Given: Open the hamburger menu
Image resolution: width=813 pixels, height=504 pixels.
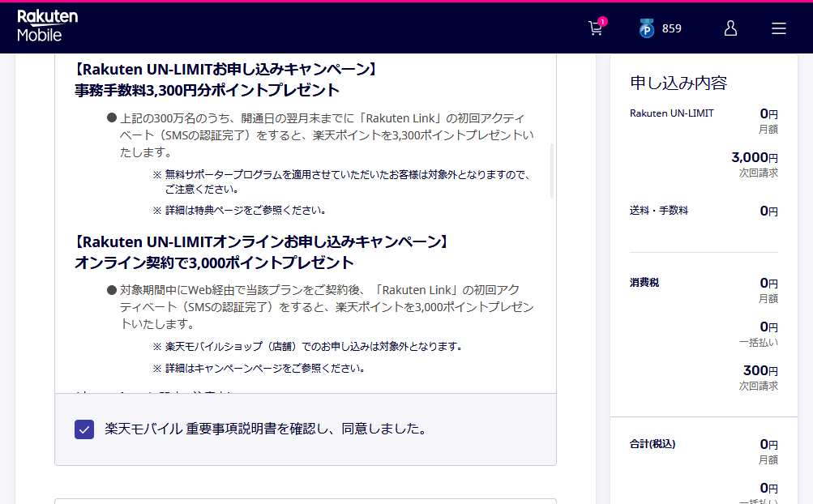Looking at the screenshot, I should pyautogui.click(x=778, y=28).
